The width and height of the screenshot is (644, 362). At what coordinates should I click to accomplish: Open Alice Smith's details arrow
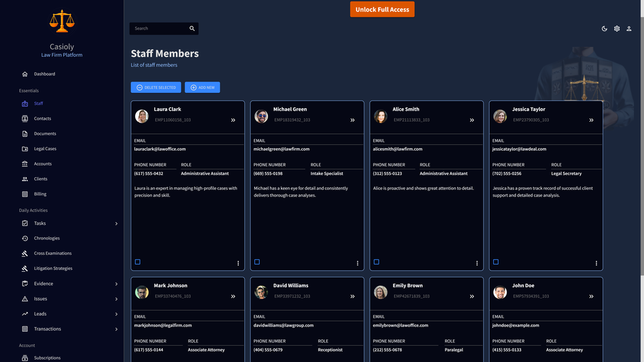point(472,120)
